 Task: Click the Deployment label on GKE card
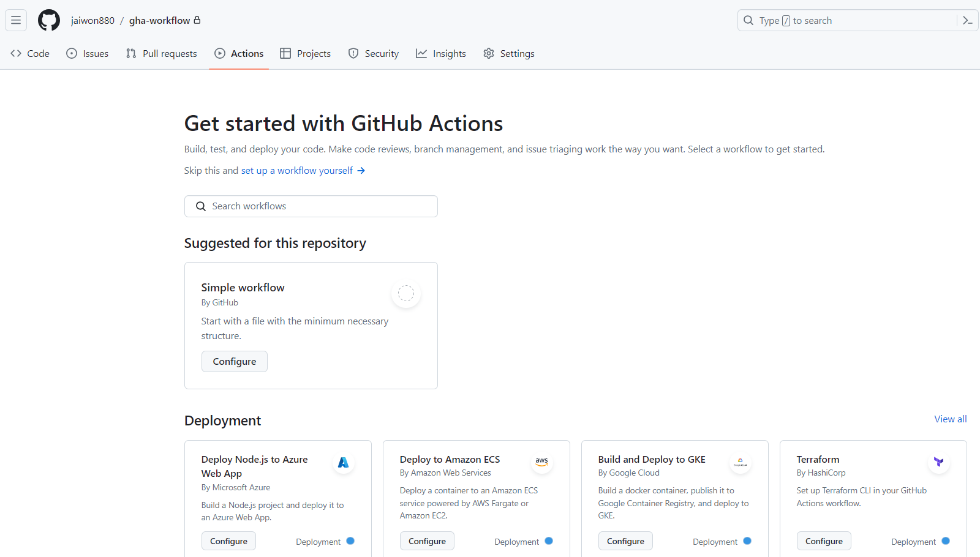click(715, 542)
